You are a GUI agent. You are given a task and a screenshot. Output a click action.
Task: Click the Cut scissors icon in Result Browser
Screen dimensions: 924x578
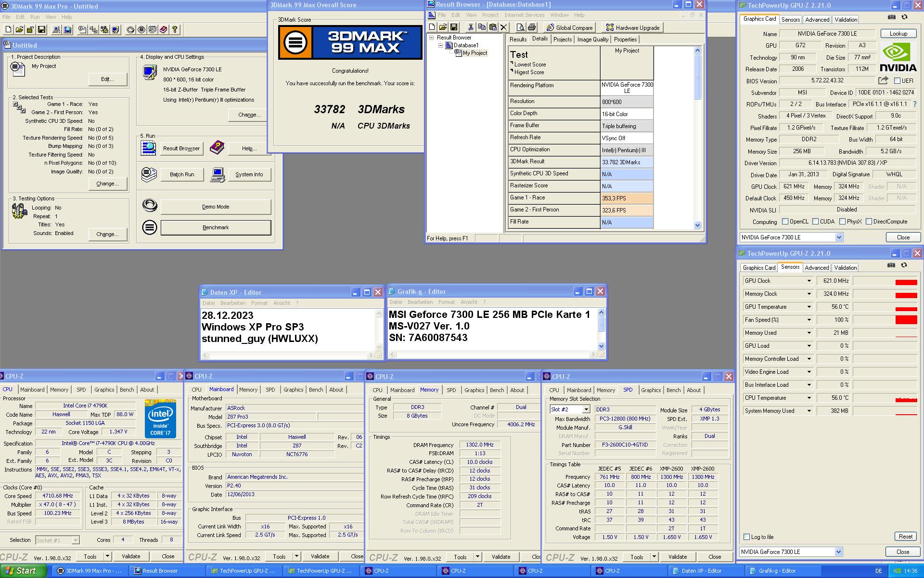[471, 27]
